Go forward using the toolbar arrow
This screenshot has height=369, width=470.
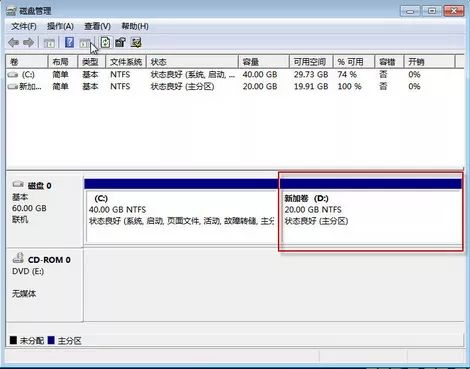28,43
